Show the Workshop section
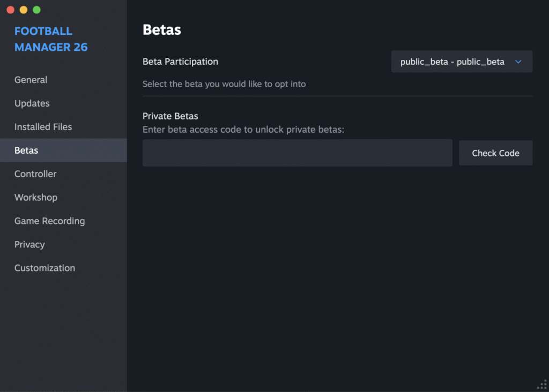The width and height of the screenshot is (549, 392). click(x=35, y=198)
